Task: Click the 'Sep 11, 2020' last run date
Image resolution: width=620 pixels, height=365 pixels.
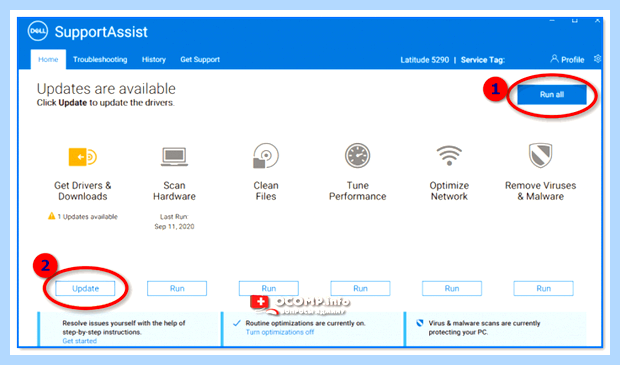Action: (174, 227)
